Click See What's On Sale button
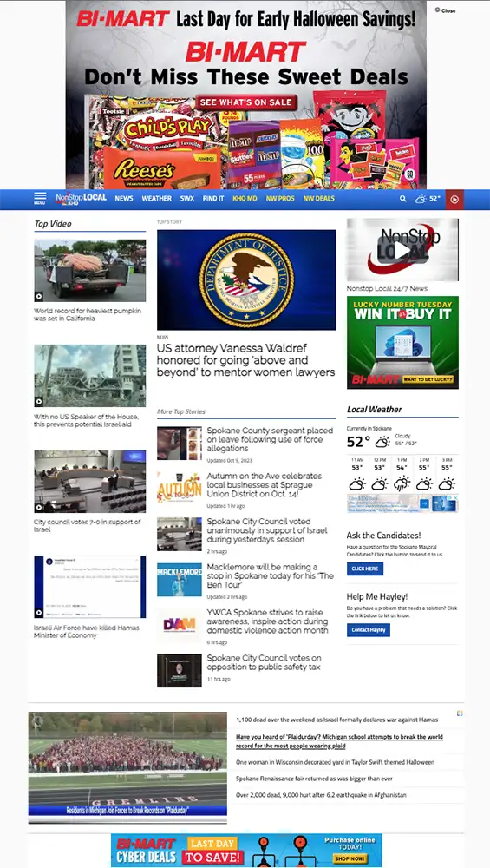Image resolution: width=490 pixels, height=868 pixels. point(246,102)
